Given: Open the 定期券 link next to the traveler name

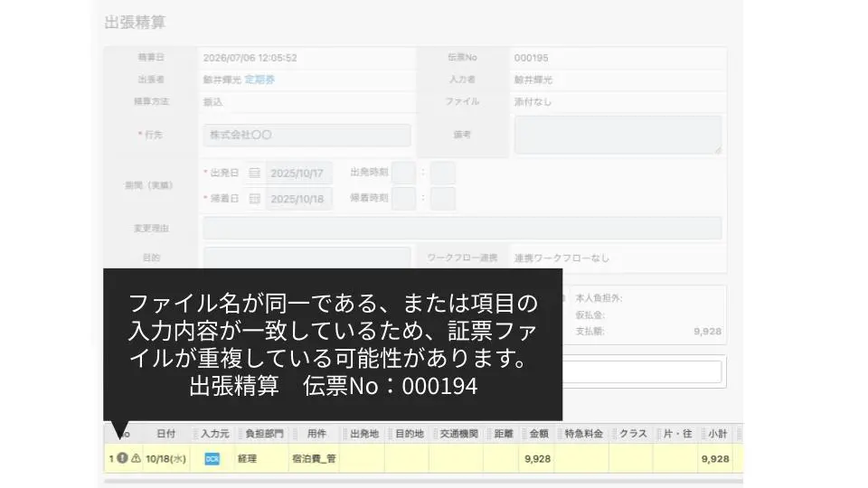Looking at the screenshot, I should (x=259, y=80).
